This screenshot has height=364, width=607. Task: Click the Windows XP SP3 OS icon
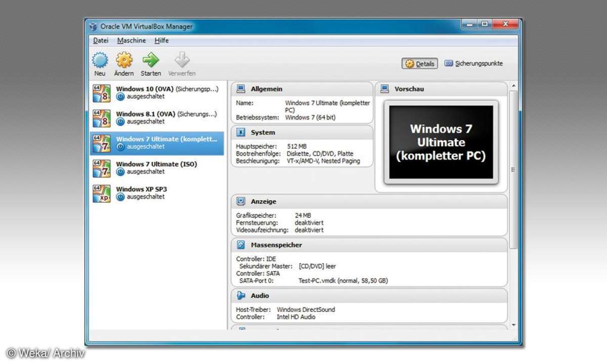point(102,193)
